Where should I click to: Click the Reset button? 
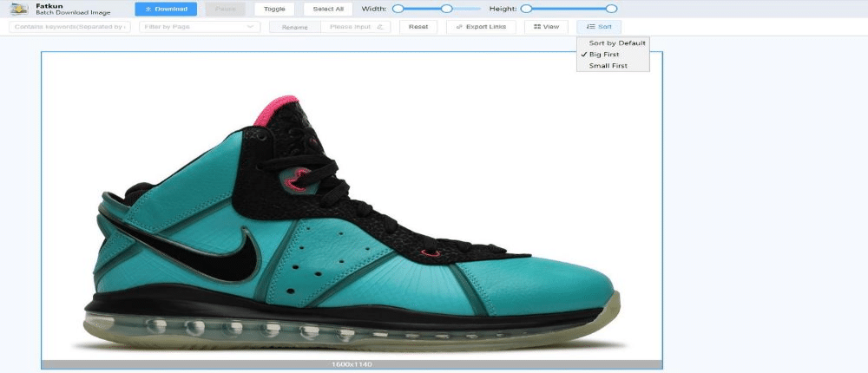(x=418, y=27)
